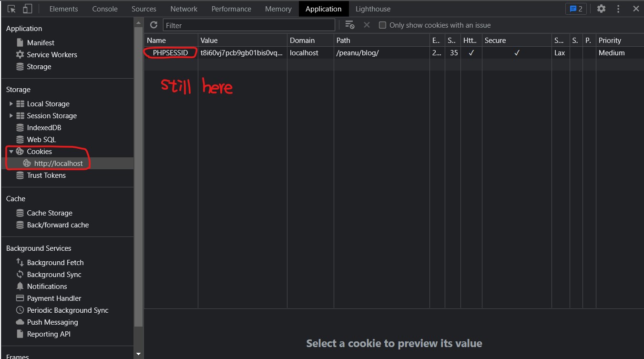
Task: Select the PHPSESSID cookie name cell
Action: (x=170, y=52)
